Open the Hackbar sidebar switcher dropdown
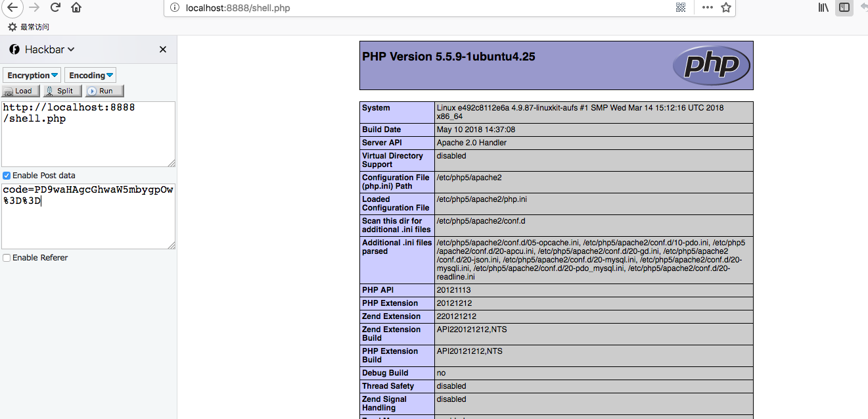This screenshot has height=419, width=868. tap(50, 49)
